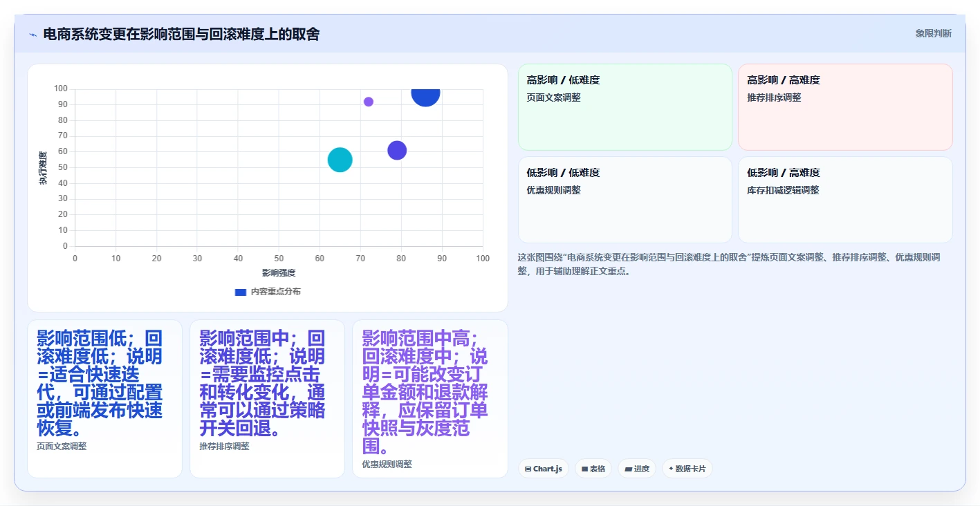This screenshot has height=506, width=980.
Task: Click the 影响强度 x-axis label
Action: click(x=279, y=273)
